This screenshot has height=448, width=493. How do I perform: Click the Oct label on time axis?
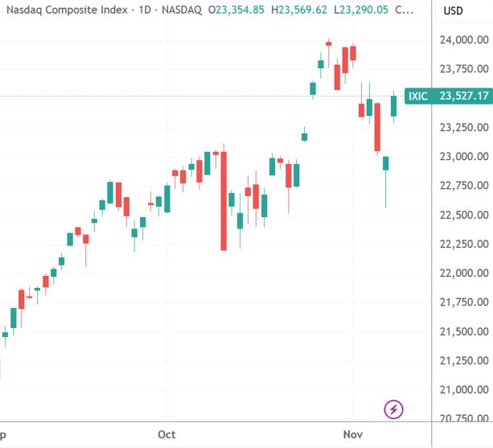(x=167, y=434)
